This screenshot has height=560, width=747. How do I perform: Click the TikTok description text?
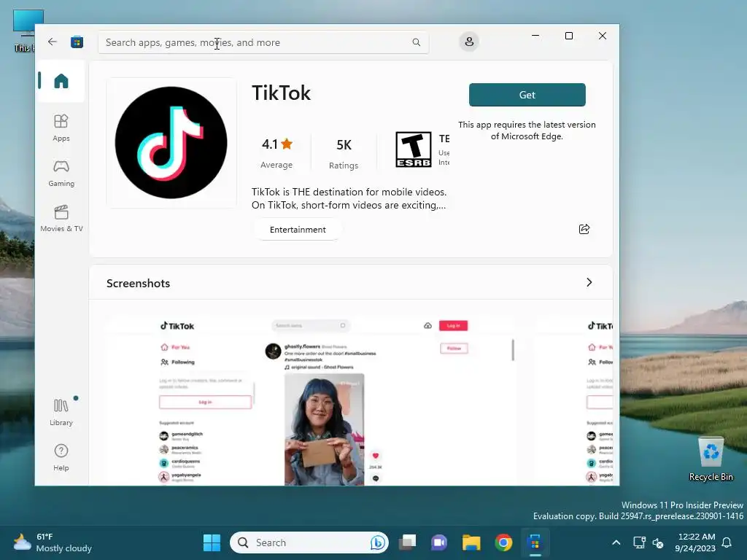pyautogui.click(x=349, y=198)
